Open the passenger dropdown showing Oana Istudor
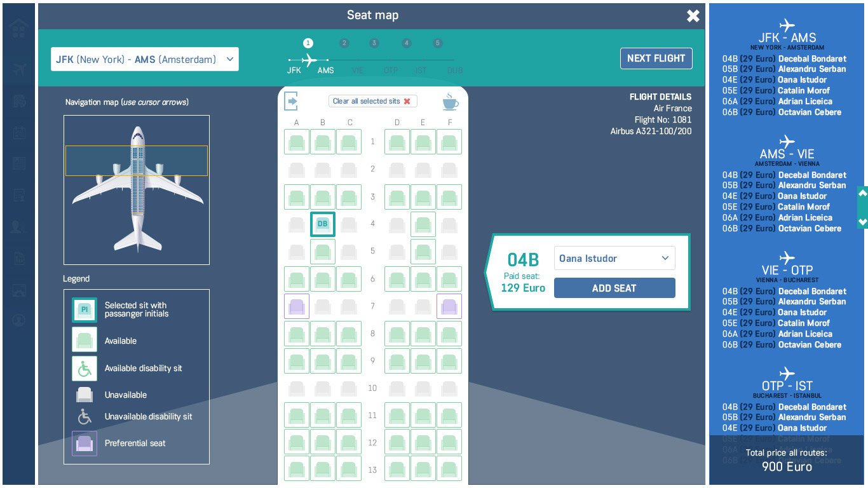The image size is (868, 488). tap(614, 259)
